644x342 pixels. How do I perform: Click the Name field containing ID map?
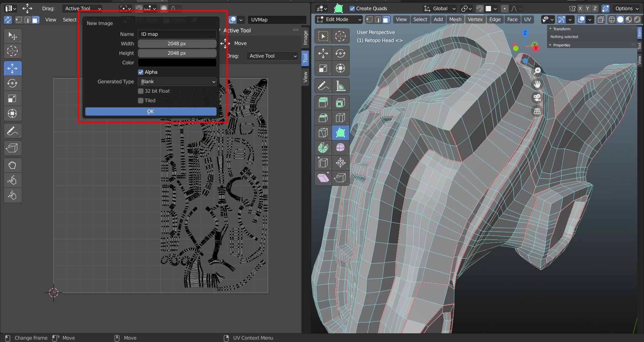177,34
